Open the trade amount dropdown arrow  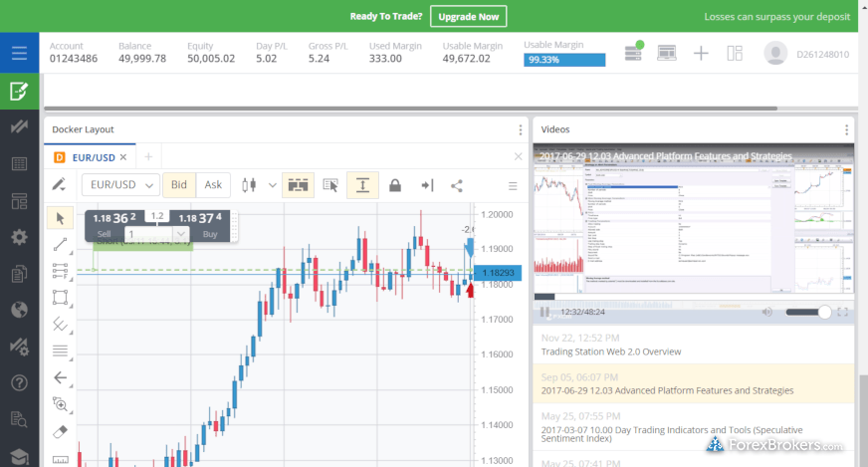point(180,234)
